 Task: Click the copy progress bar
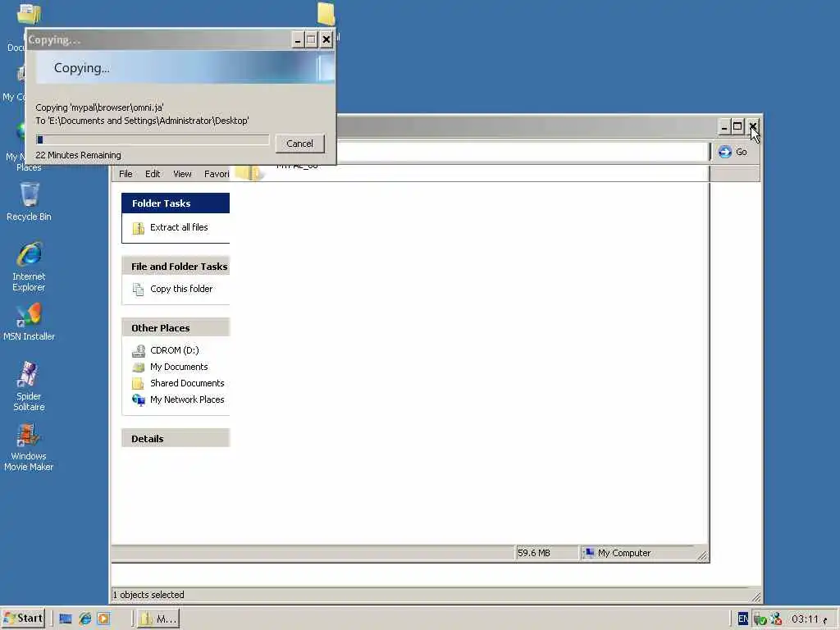(153, 139)
